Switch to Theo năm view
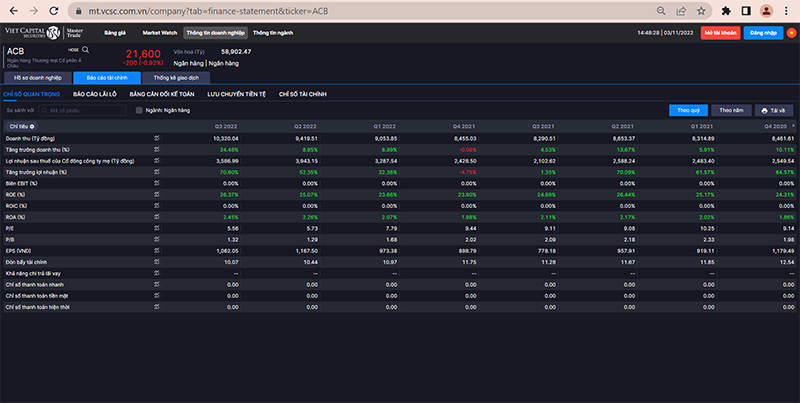800x403 pixels. coord(731,110)
